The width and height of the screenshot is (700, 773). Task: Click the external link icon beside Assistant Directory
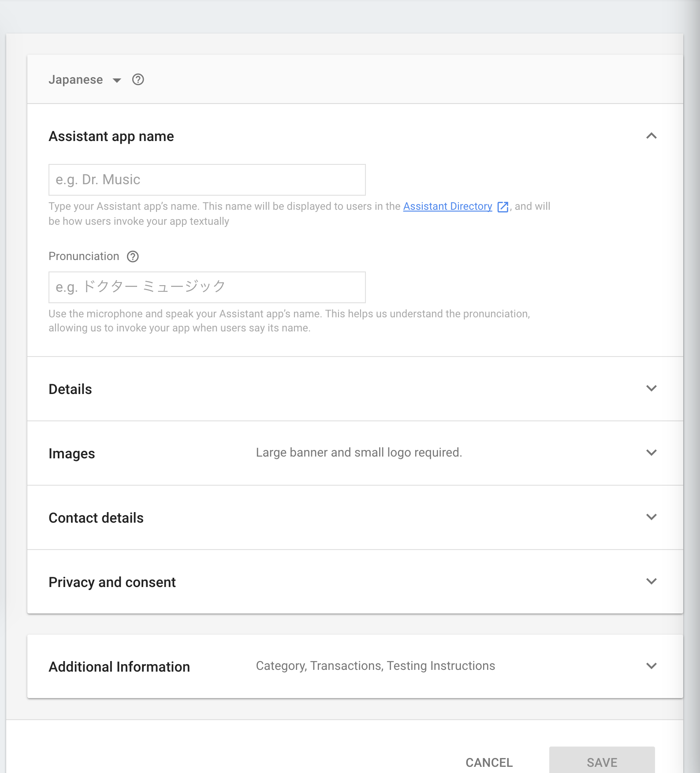(x=503, y=207)
